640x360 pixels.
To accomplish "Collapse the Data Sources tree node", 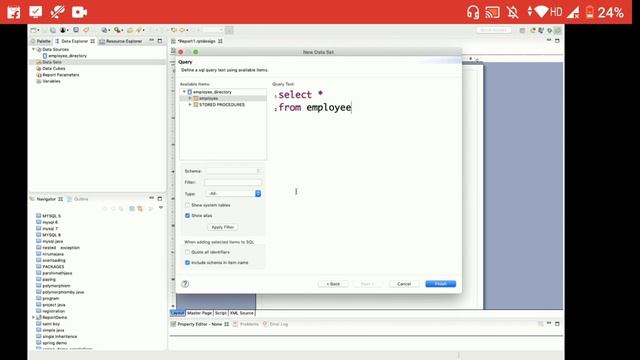I will pos(33,49).
